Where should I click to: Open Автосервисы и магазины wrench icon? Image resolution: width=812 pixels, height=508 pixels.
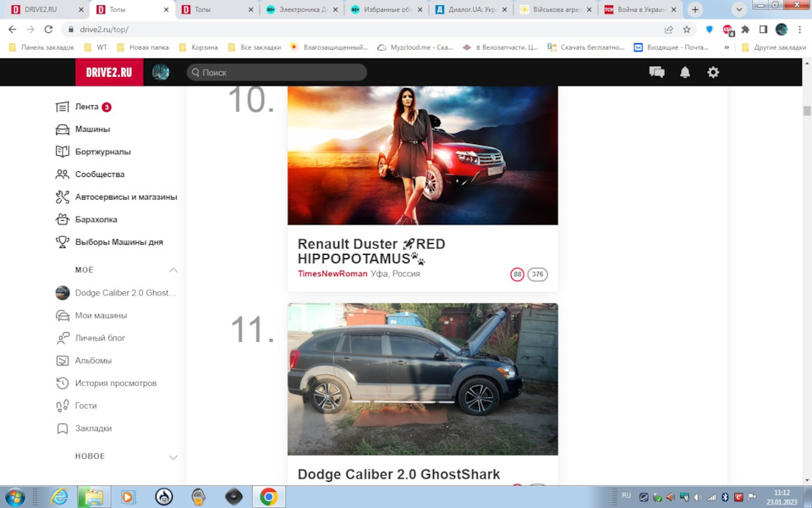62,197
